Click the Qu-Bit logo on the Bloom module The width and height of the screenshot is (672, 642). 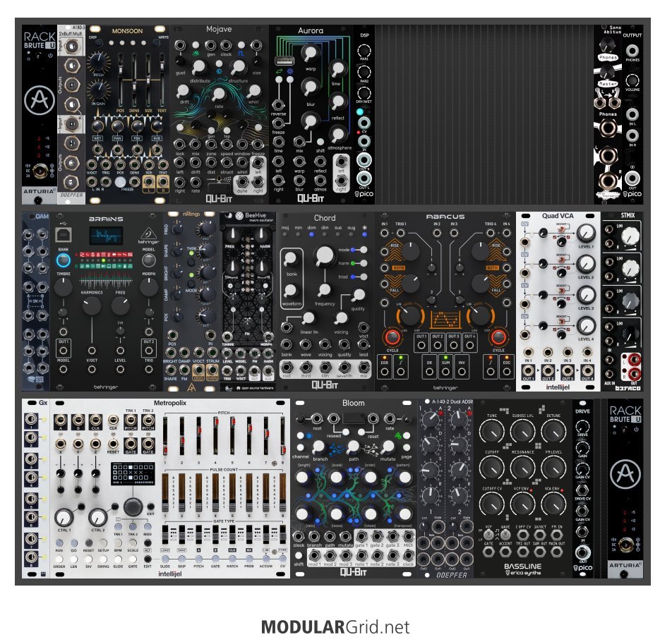click(353, 571)
